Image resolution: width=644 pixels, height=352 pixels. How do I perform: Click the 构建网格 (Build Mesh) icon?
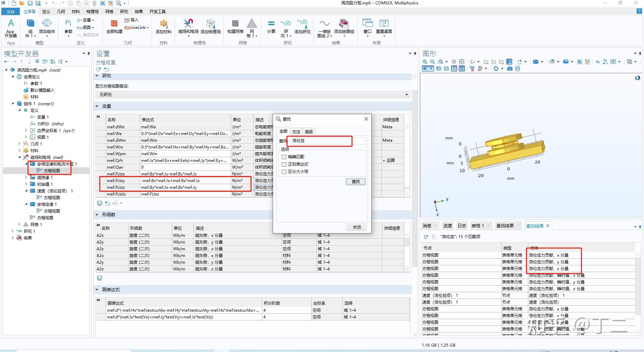click(235, 24)
